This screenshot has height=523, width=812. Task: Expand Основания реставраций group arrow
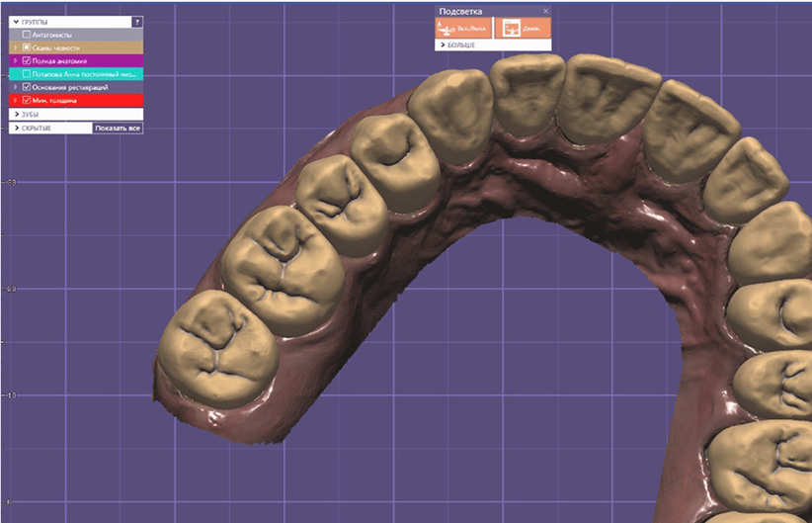[16, 87]
